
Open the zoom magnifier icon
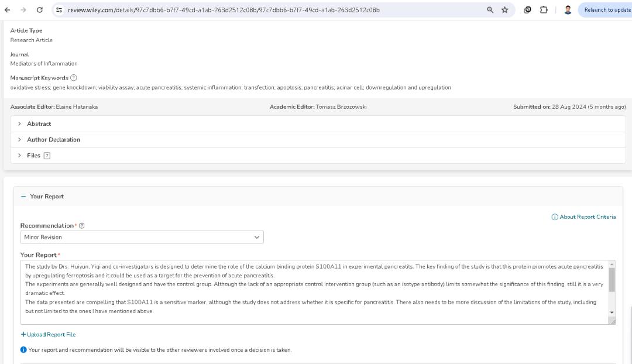490,10
